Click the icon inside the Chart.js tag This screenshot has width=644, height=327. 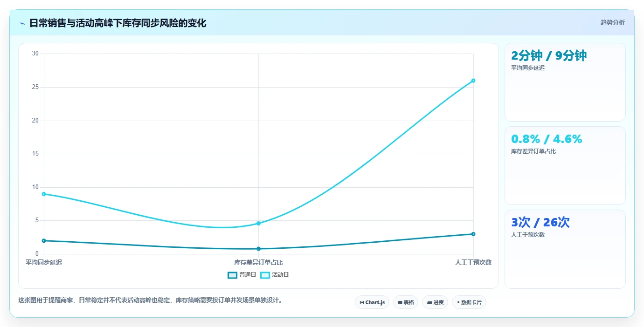point(362,303)
